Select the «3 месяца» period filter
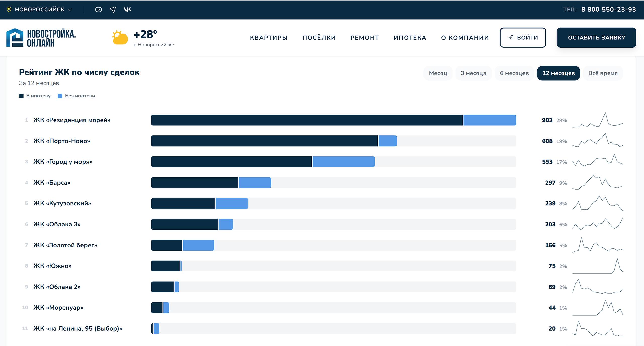The height and width of the screenshot is (346, 644). 473,73
